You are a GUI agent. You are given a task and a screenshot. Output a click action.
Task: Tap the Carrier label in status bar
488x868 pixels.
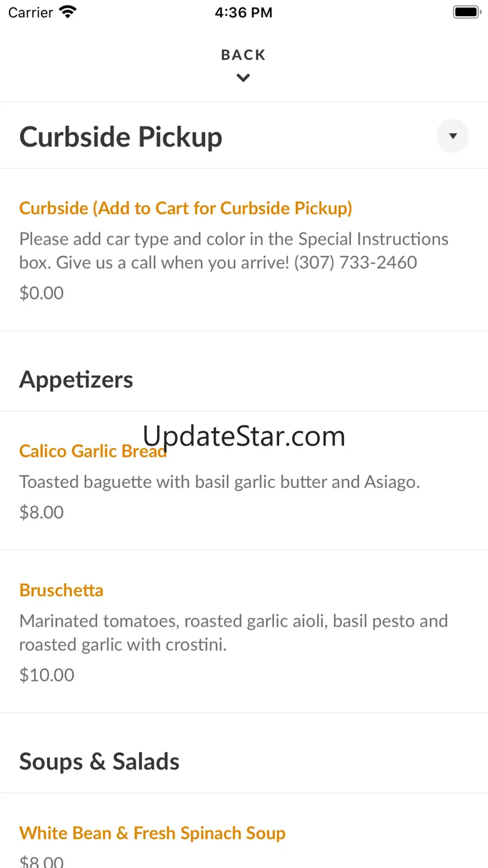[31, 13]
